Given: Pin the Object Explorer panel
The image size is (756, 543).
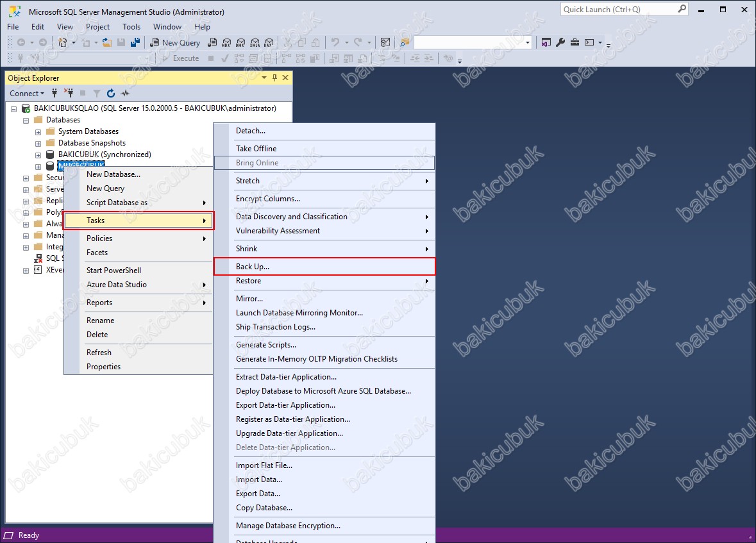Looking at the screenshot, I should 275,78.
